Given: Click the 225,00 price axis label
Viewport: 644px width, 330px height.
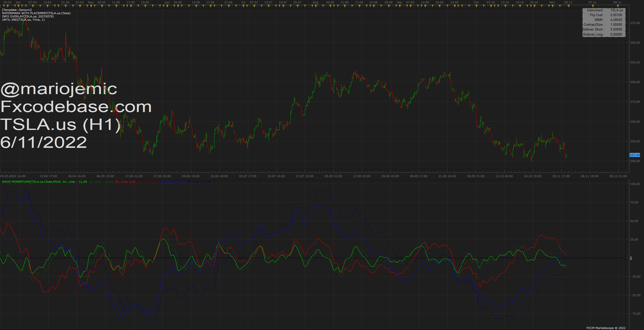Looking at the screenshot, I should (635, 141).
